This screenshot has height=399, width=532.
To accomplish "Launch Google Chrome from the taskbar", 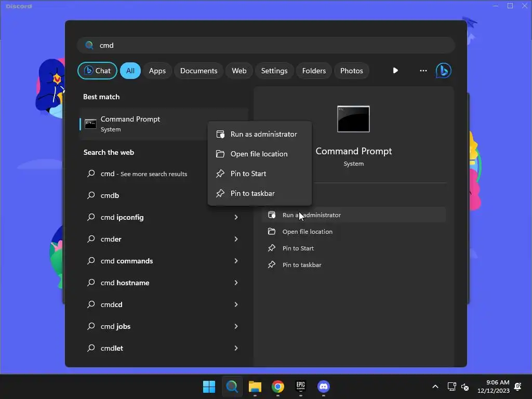I will click(277, 387).
